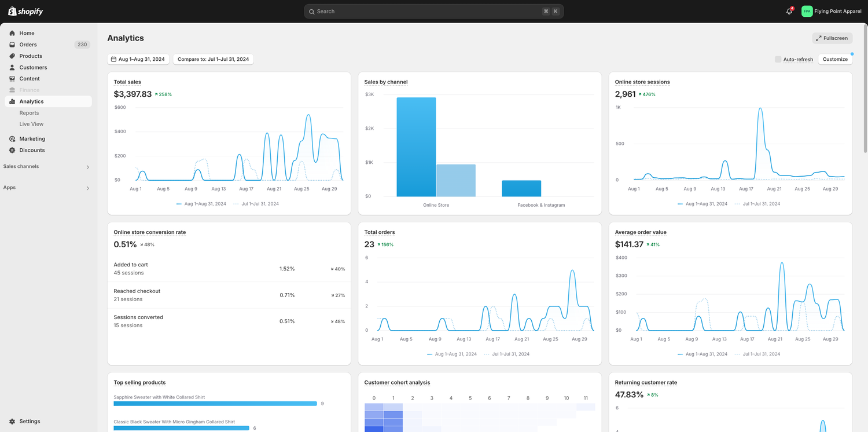
Task: Open the Customer cohort analysis title
Action: pyautogui.click(x=397, y=383)
